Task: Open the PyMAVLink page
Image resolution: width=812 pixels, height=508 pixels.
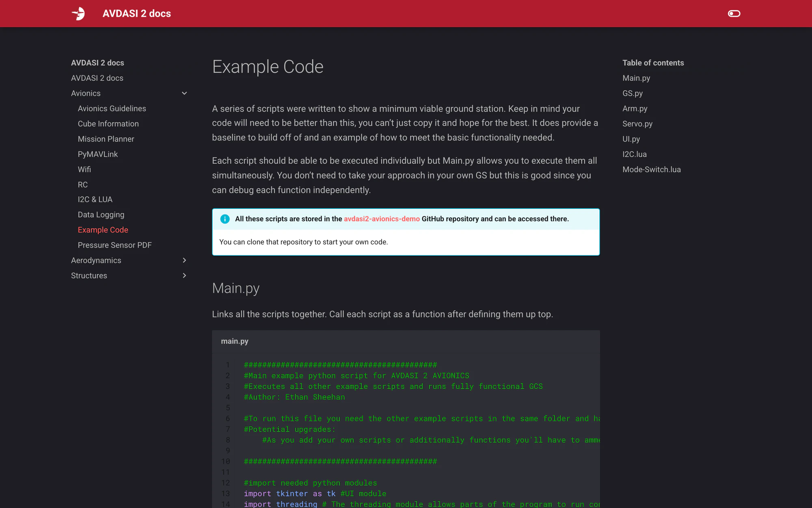Action: click(x=97, y=154)
